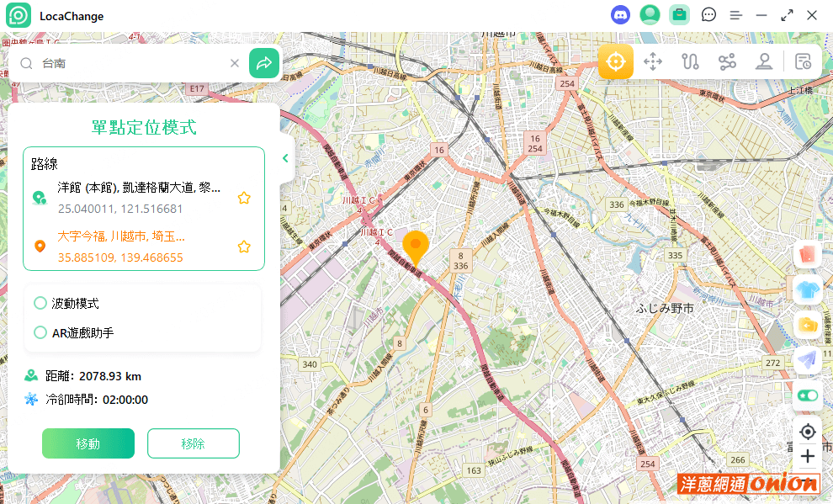Favorite the 大字今福 destination star
Screen dimensions: 833x504
pyautogui.click(x=244, y=247)
